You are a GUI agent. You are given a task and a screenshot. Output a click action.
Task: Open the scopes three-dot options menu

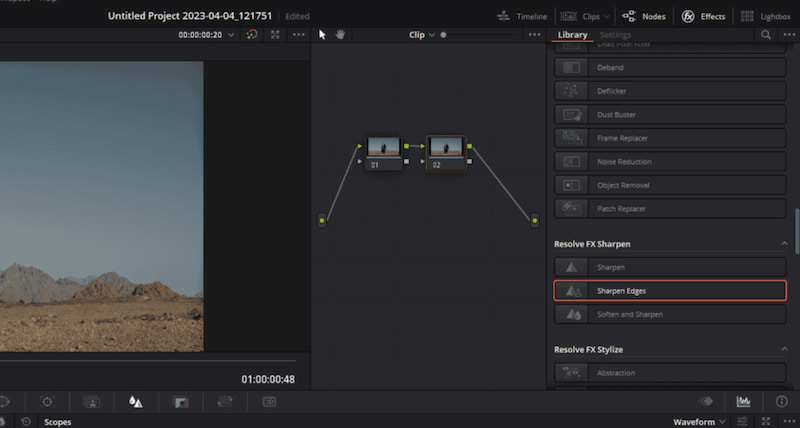click(789, 422)
